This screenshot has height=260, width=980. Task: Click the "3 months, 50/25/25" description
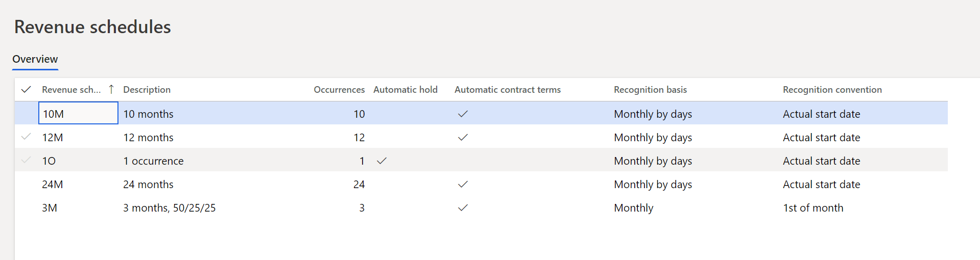tap(170, 208)
